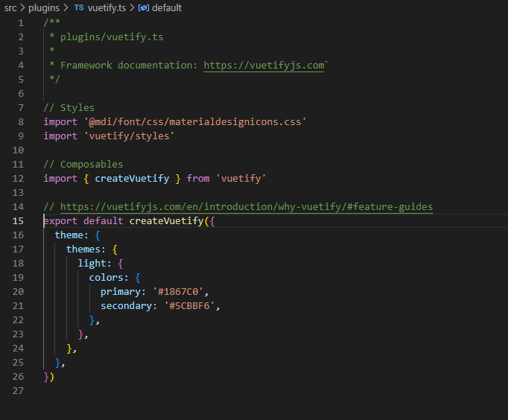508x420 pixels.
Task: Click the 'secondary' key on line 21
Action: click(x=127, y=306)
